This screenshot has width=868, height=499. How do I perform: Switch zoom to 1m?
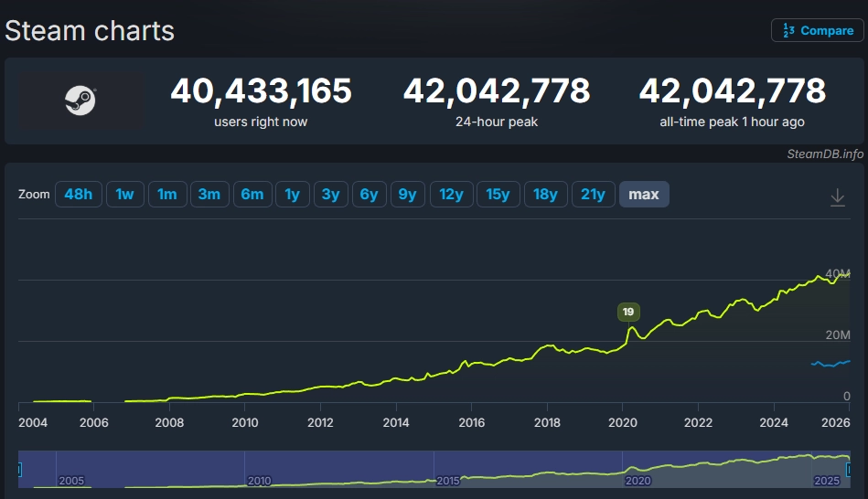(x=167, y=195)
